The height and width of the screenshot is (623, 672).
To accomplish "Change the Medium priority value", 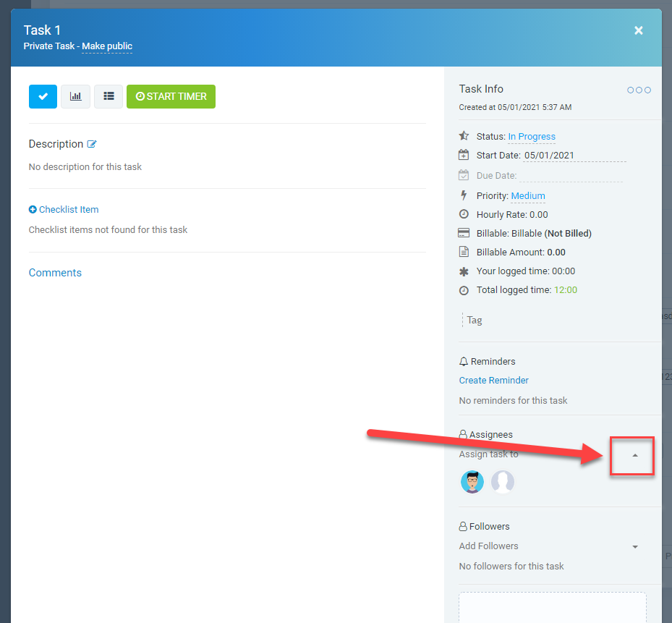I will [x=528, y=195].
